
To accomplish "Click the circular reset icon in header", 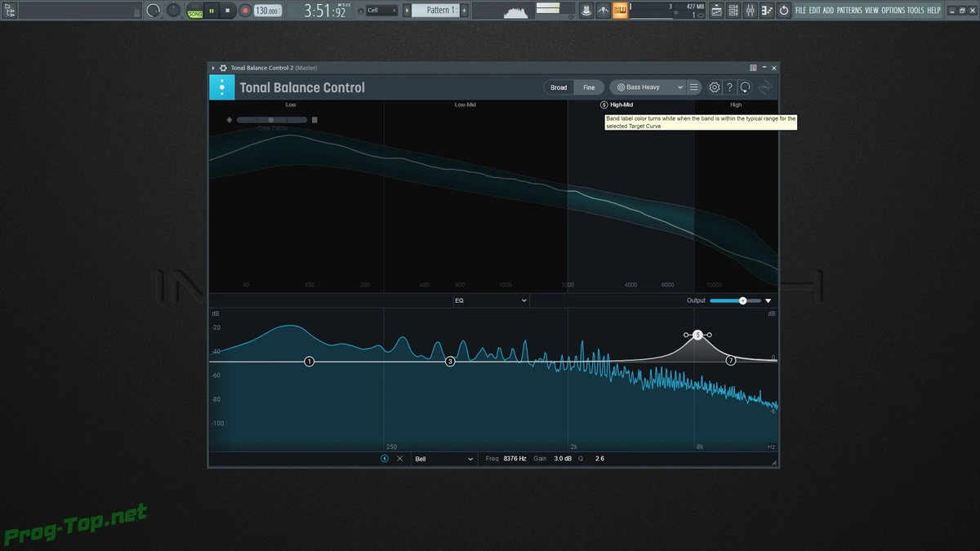I will point(745,87).
